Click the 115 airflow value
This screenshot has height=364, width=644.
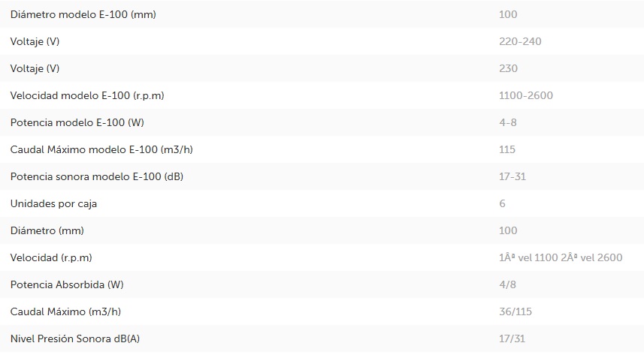point(506,150)
